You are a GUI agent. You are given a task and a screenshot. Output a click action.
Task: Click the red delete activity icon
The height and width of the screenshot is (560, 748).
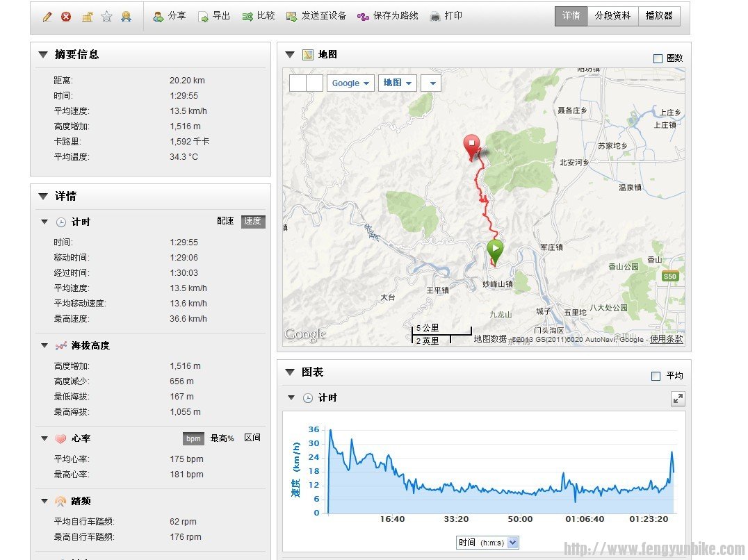(x=66, y=17)
